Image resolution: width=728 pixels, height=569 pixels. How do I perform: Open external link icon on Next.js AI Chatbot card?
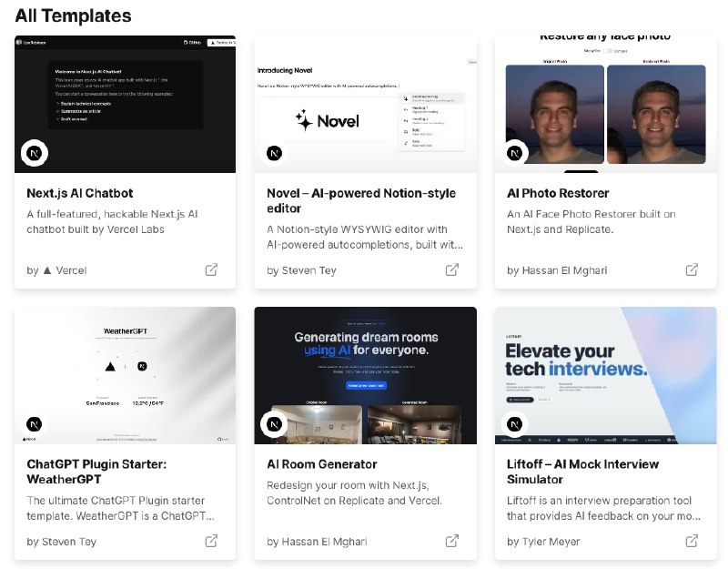point(211,269)
